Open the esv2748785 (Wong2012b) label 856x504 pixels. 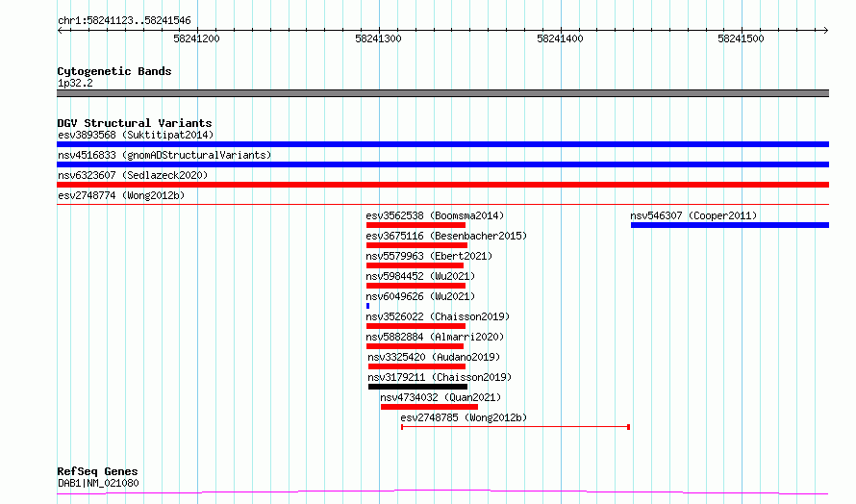(x=464, y=417)
